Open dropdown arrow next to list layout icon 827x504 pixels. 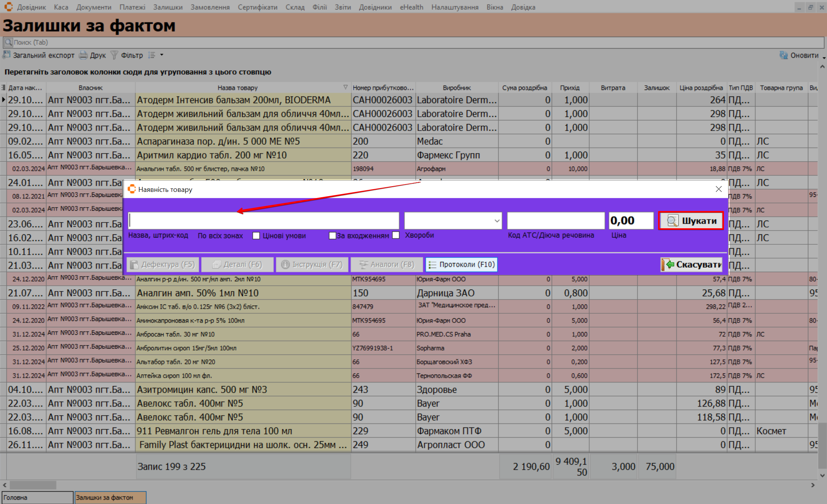[162, 55]
